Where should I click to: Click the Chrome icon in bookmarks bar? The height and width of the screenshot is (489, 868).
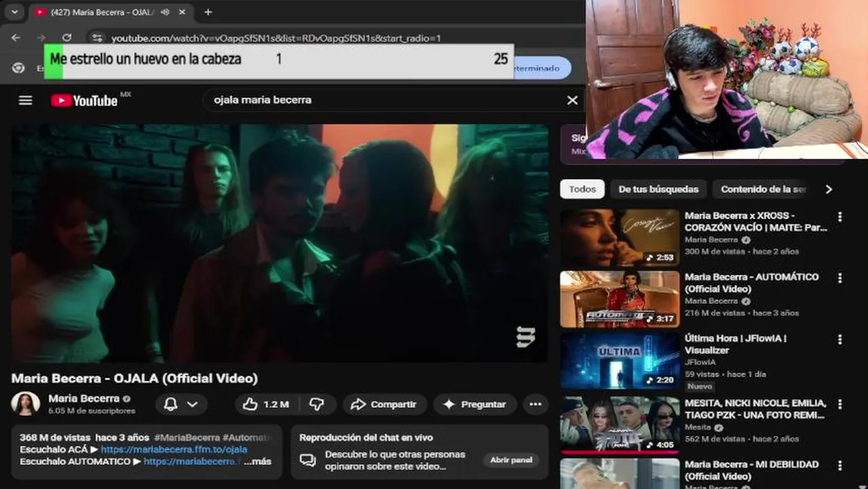pos(19,68)
